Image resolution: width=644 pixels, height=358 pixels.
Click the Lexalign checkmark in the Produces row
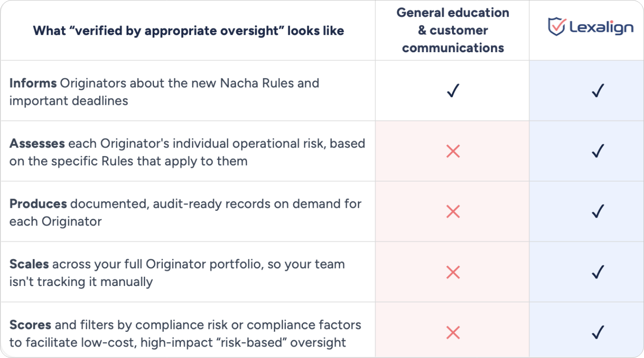598,212
